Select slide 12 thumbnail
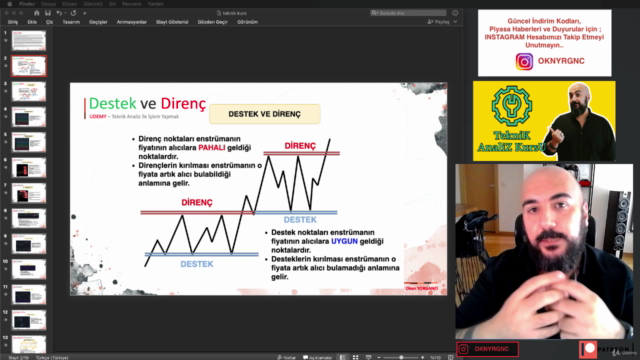The width and height of the screenshot is (640, 360). coord(29,320)
